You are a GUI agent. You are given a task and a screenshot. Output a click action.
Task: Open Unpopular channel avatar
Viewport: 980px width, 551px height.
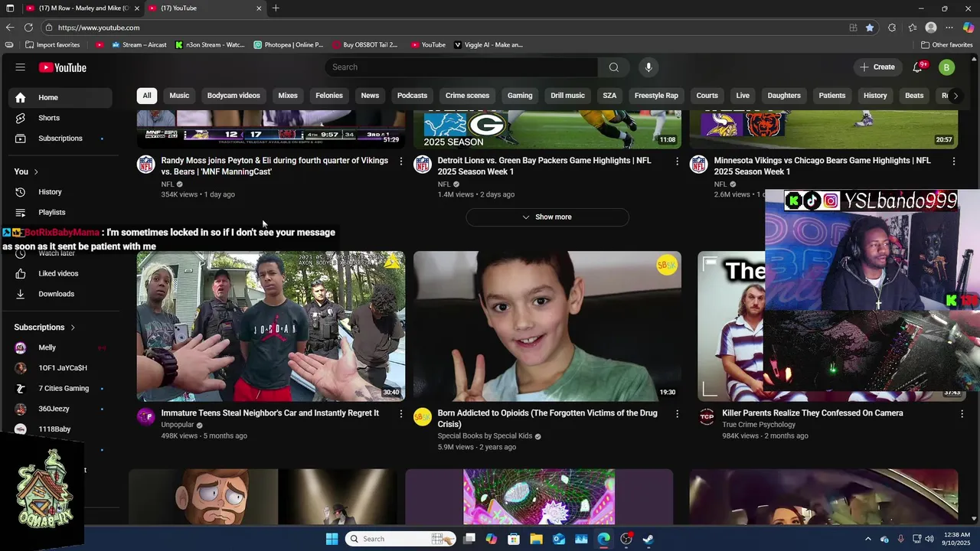point(145,416)
